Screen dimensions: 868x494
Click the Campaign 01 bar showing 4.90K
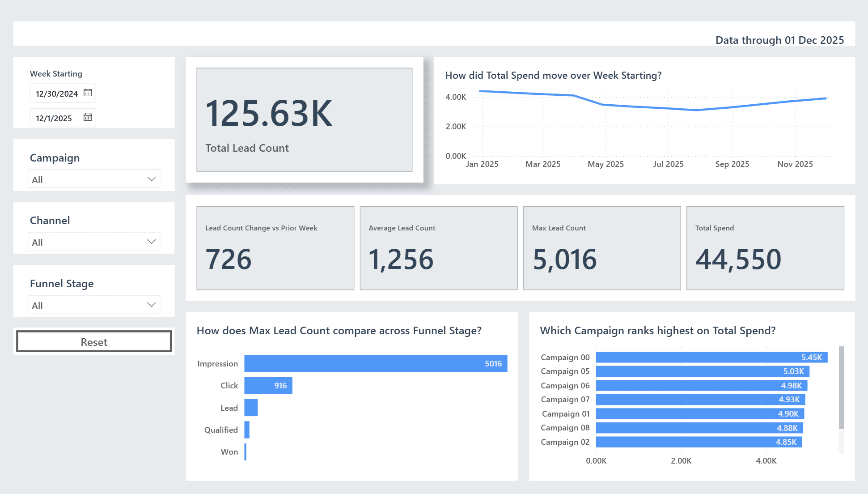tap(700, 413)
